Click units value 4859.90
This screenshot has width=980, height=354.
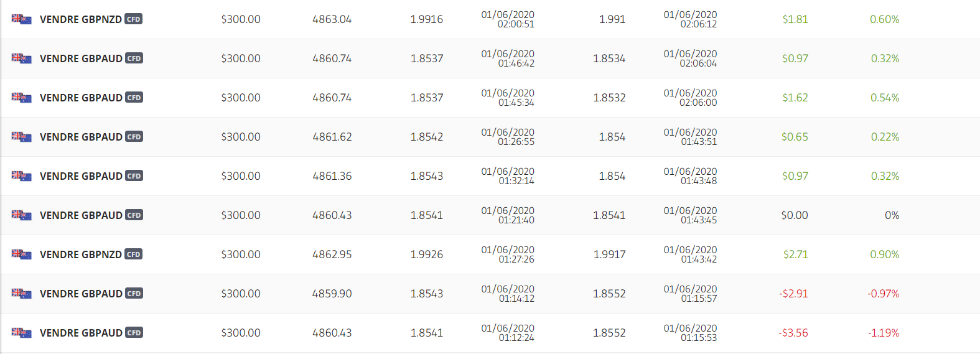pyautogui.click(x=332, y=294)
